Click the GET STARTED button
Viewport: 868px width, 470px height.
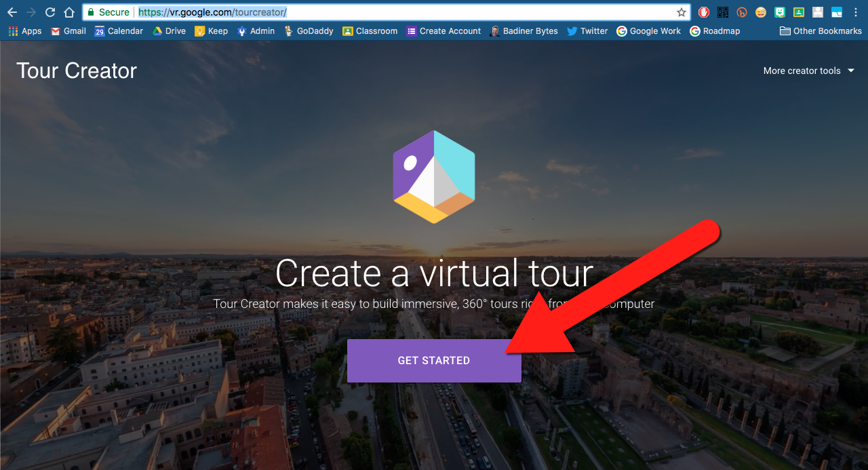(x=434, y=361)
